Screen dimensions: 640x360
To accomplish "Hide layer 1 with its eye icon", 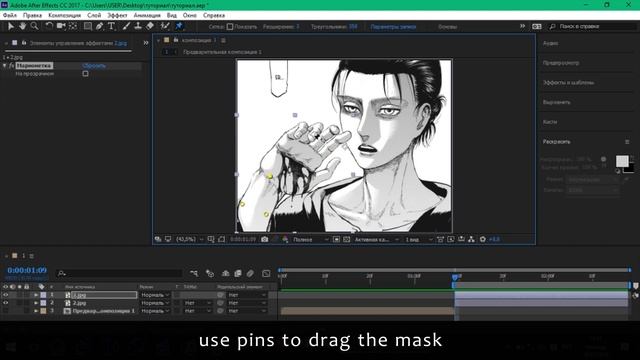I will click(6, 295).
